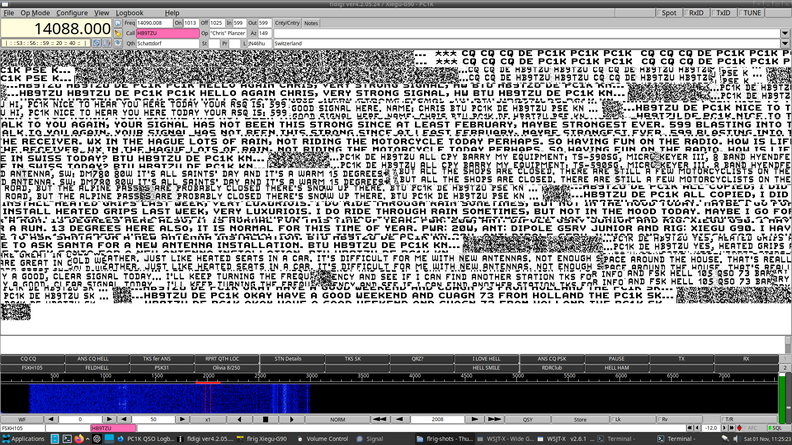Toggle the Spot button
Screen dimensions: 792x445
(x=670, y=13)
